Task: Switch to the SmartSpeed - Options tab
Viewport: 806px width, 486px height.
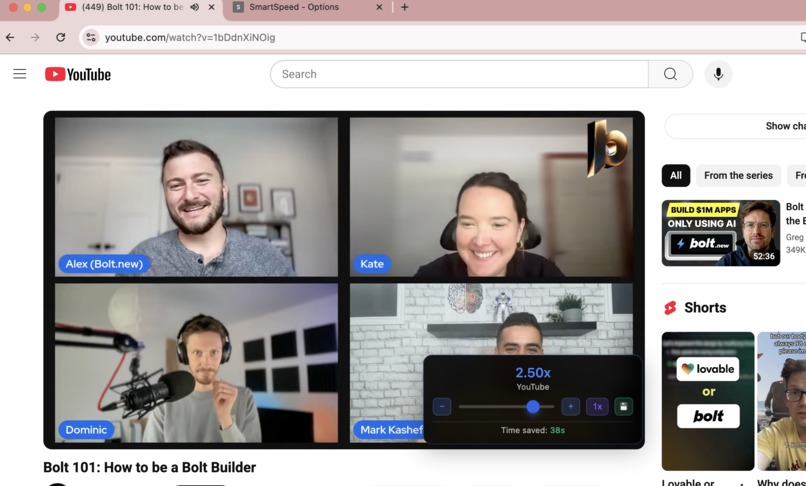Action: click(x=307, y=7)
